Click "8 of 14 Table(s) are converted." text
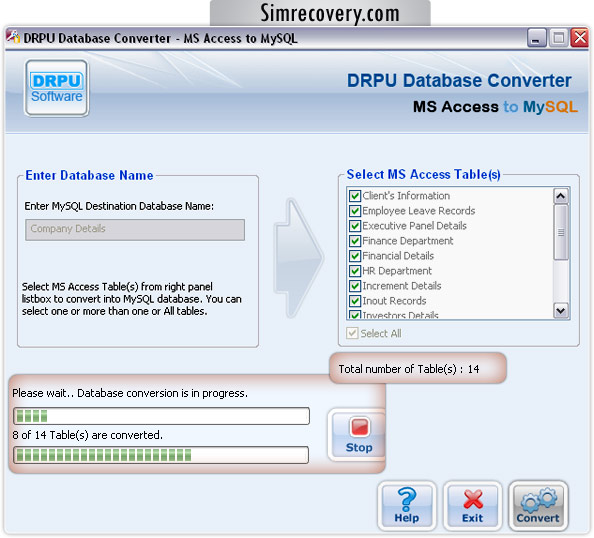The width and height of the screenshot is (594, 538). tap(88, 435)
